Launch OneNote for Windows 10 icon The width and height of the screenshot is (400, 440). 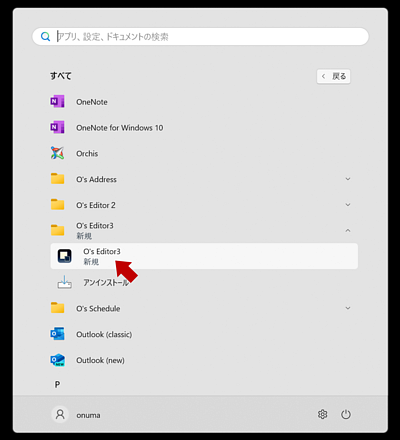coord(57,127)
